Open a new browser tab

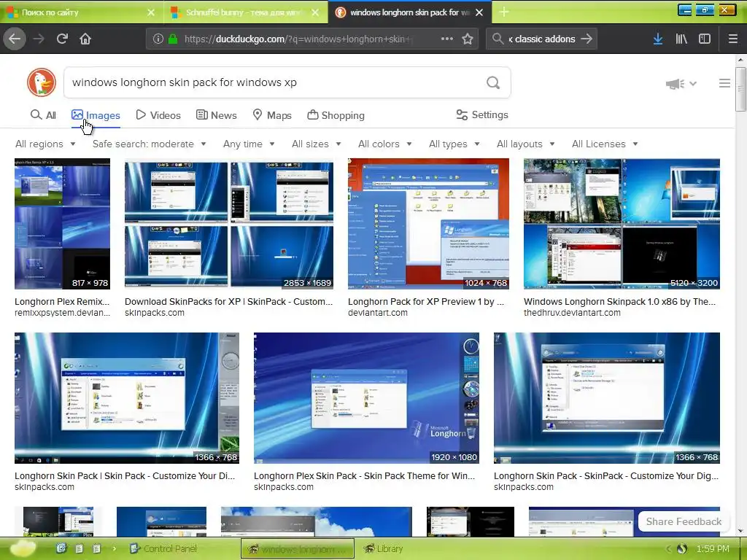click(x=504, y=12)
